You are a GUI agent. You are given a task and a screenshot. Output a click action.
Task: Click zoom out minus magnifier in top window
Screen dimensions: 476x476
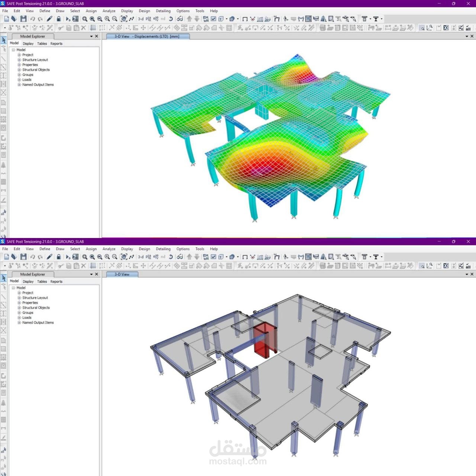(x=115, y=19)
